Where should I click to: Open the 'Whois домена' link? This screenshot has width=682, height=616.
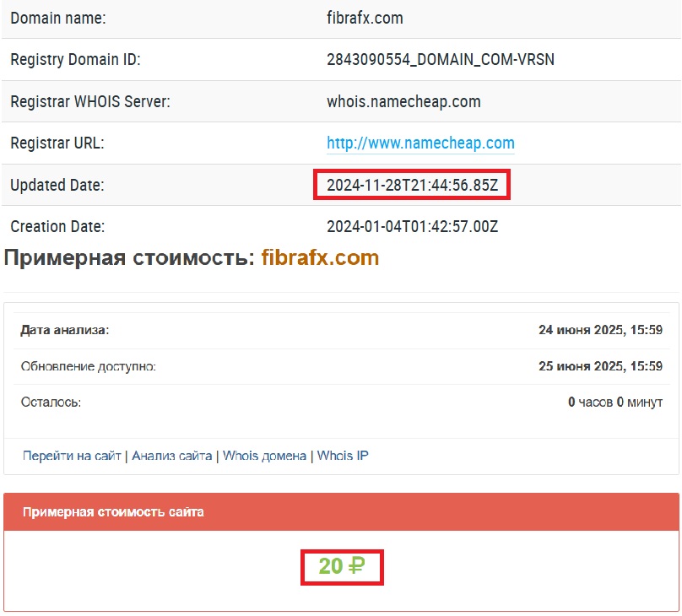click(264, 456)
